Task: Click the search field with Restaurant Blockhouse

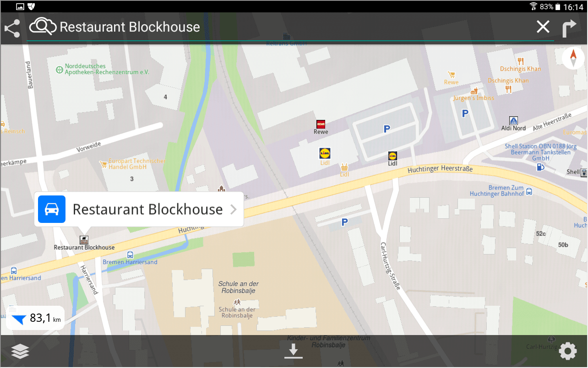Action: (x=290, y=27)
